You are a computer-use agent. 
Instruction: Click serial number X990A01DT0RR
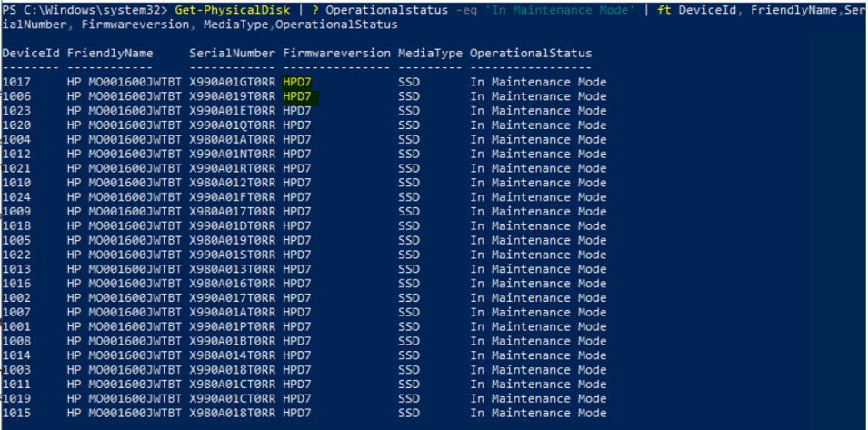pos(233,225)
